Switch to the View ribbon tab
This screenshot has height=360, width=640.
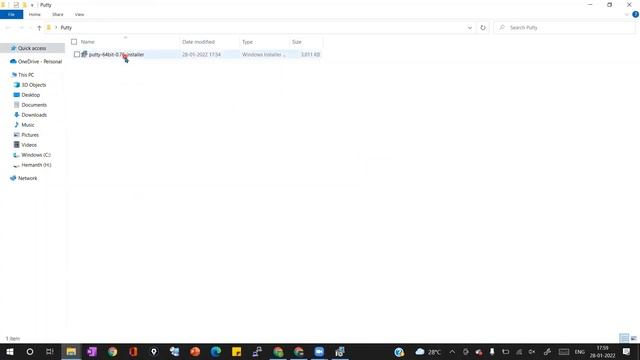[79, 14]
